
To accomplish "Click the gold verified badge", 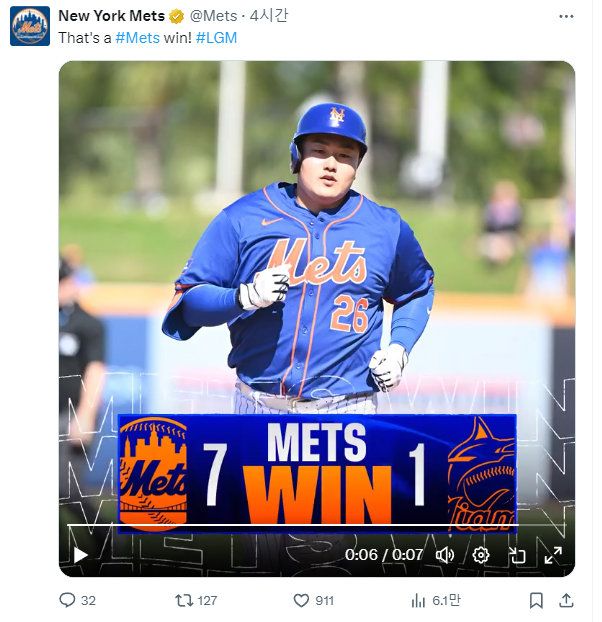I will click(x=177, y=16).
